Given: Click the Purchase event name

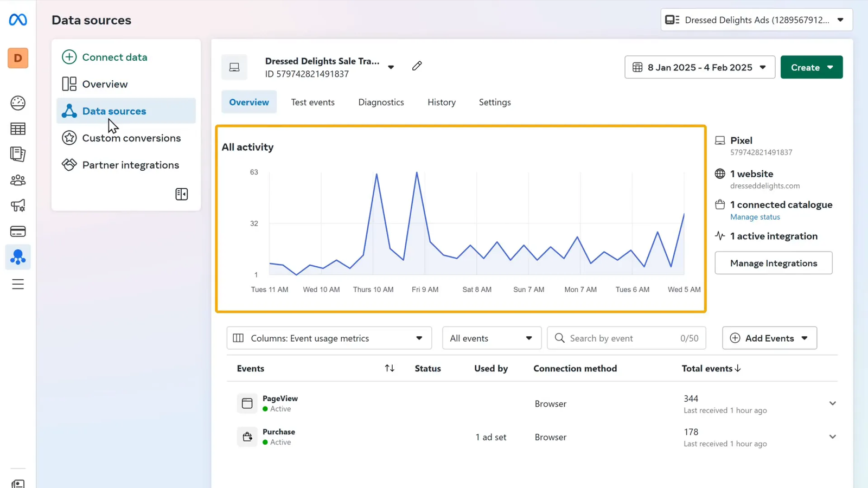Looking at the screenshot, I should (279, 432).
